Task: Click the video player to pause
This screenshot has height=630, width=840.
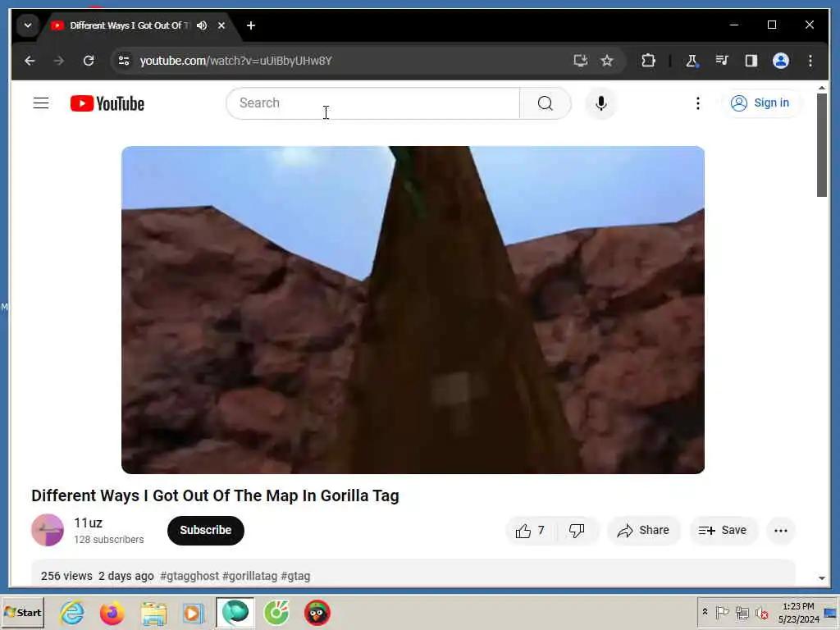Action: (413, 309)
